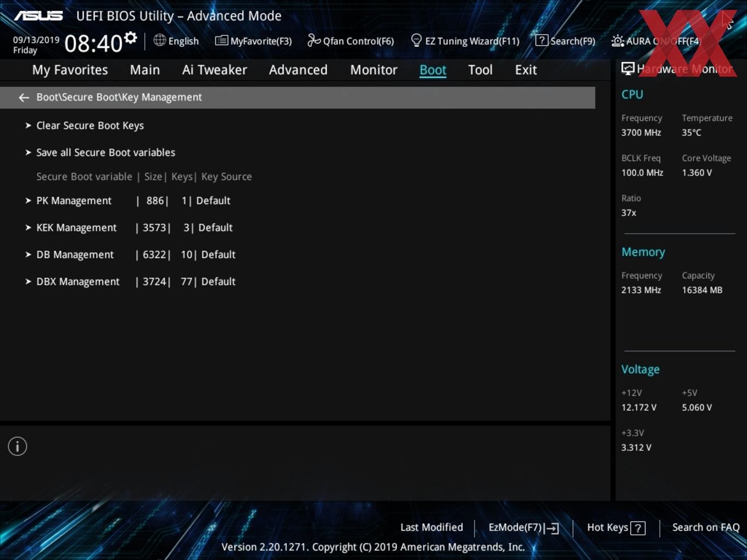Click the Qfan Control fan icon
Viewport: 747px width, 560px height.
[x=314, y=40]
